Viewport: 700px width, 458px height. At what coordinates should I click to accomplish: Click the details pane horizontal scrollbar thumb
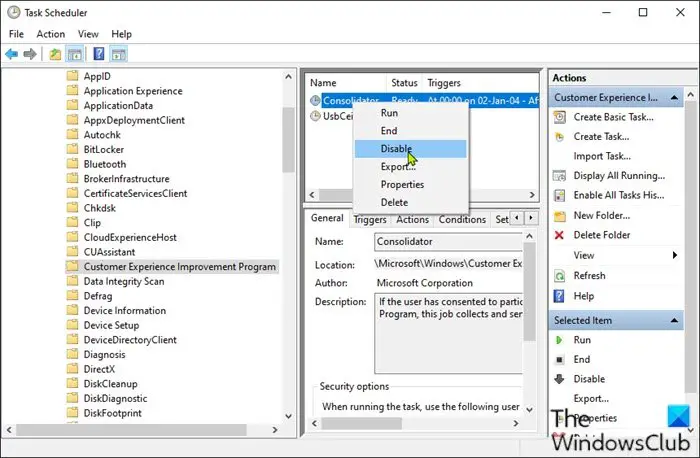(361, 423)
